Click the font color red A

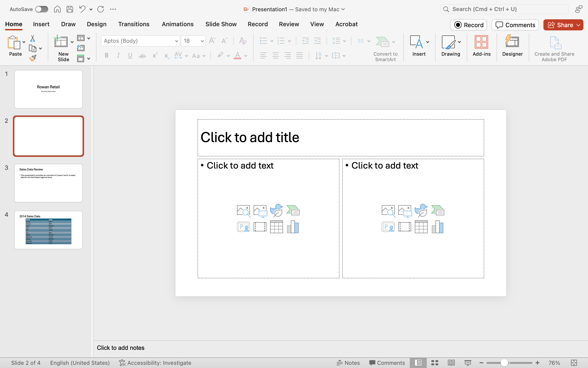click(237, 55)
